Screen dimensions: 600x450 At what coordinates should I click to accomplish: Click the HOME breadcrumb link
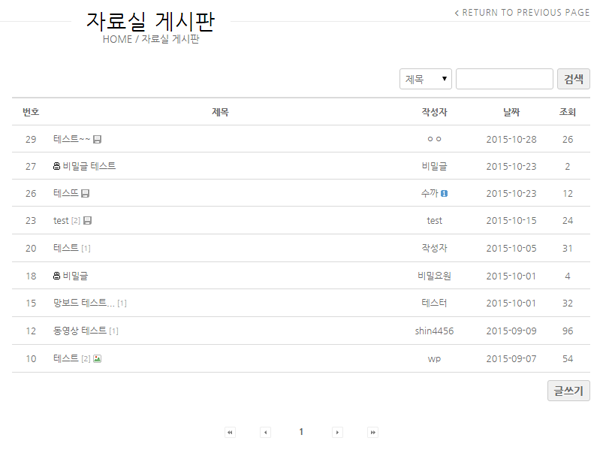pos(117,39)
